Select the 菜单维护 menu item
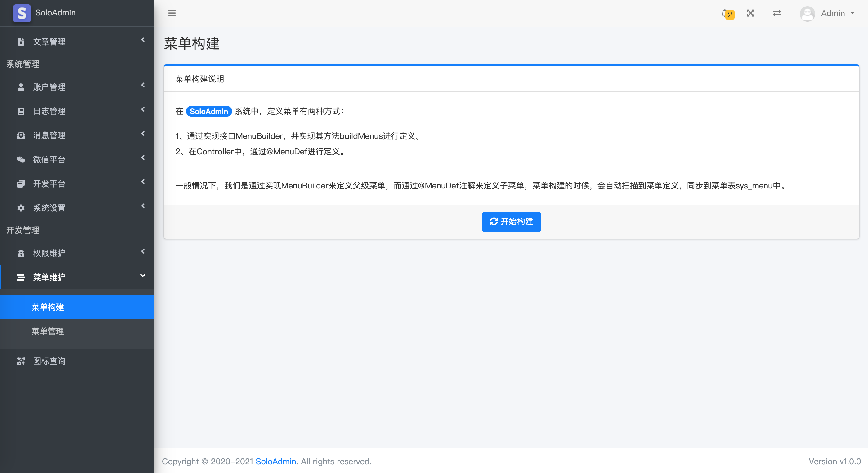The height and width of the screenshot is (473, 868). click(x=77, y=277)
